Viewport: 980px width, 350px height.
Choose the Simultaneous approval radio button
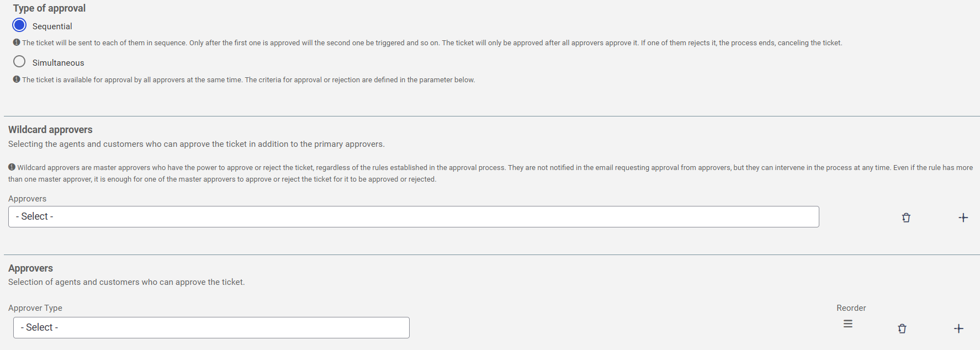point(19,61)
